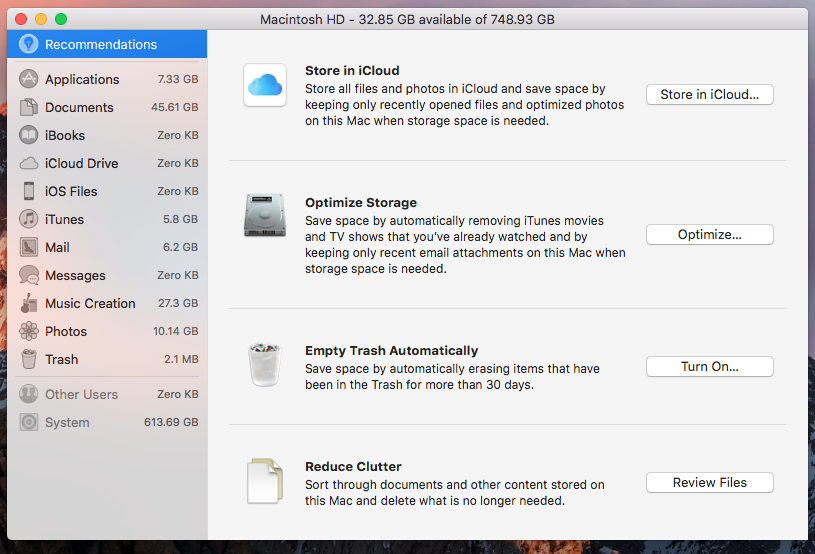Click the 10.14 GB Photos size
Screen dimensions: 815x554
tap(176, 331)
